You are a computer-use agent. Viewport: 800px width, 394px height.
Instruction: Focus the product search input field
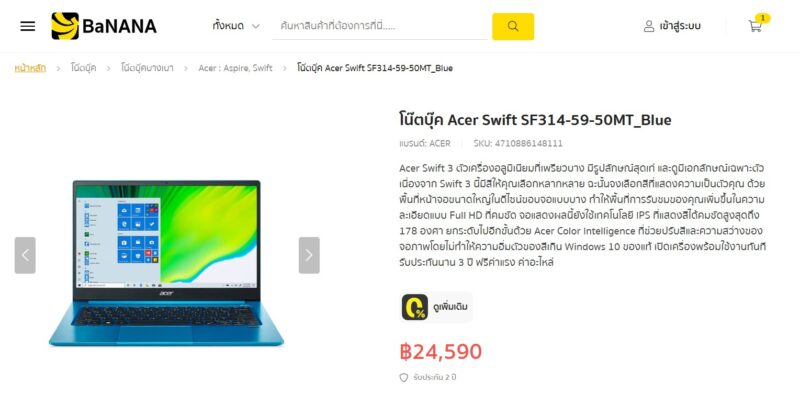[380, 26]
